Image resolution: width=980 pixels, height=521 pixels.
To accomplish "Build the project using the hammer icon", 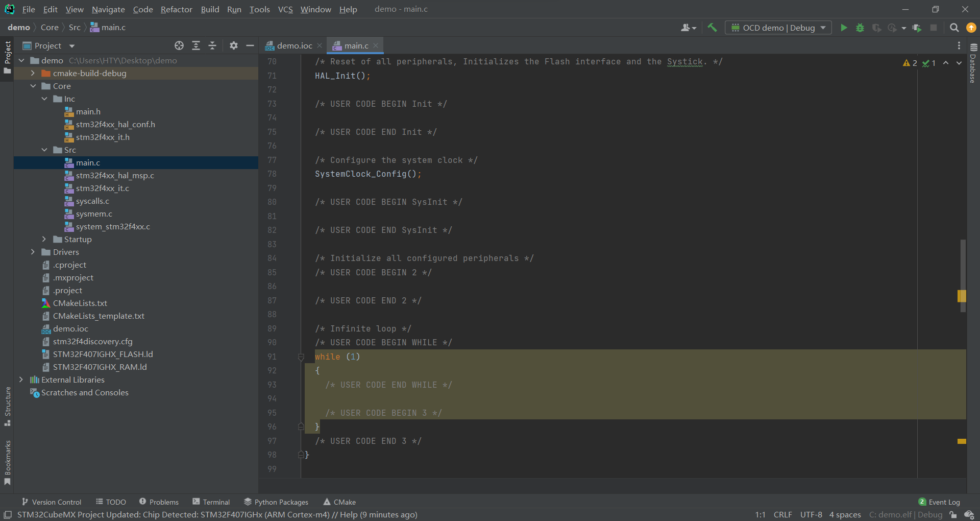I will pos(713,28).
